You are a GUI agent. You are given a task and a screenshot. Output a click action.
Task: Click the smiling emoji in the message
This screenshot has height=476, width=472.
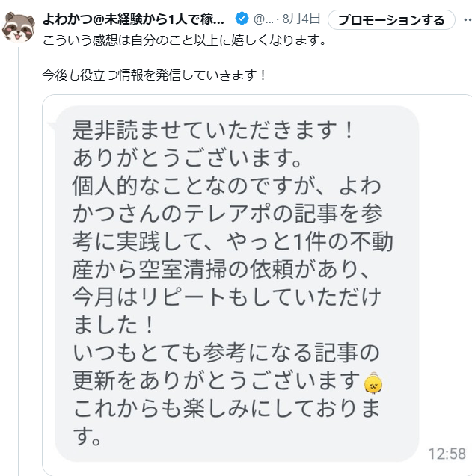pos(373,384)
